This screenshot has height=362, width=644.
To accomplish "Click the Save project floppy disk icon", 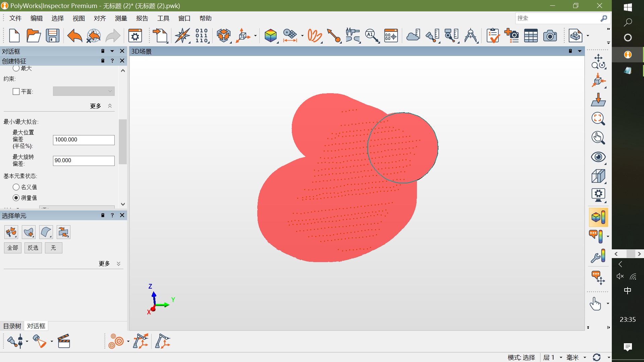I will [x=53, y=36].
